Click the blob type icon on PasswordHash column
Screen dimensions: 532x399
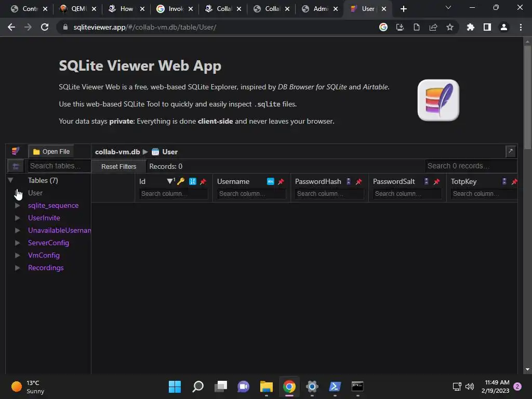349,181
